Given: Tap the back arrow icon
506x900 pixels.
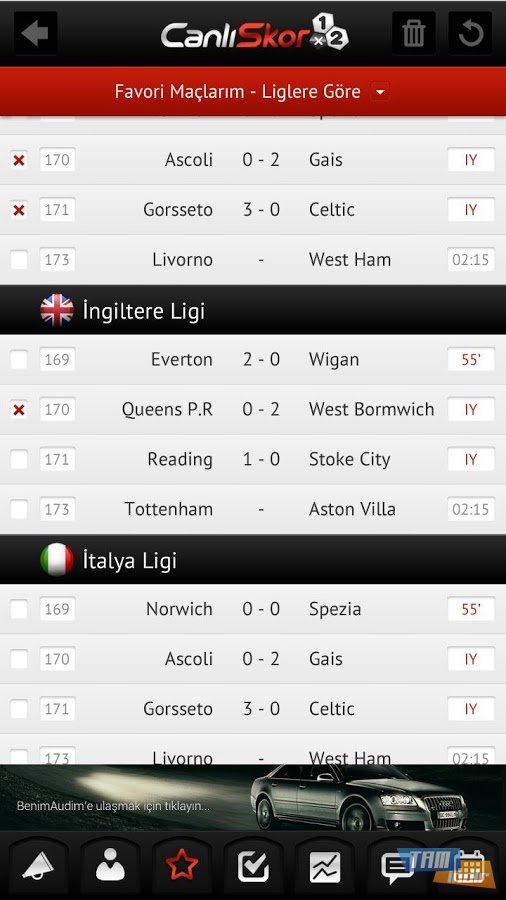Looking at the screenshot, I should coord(35,33).
